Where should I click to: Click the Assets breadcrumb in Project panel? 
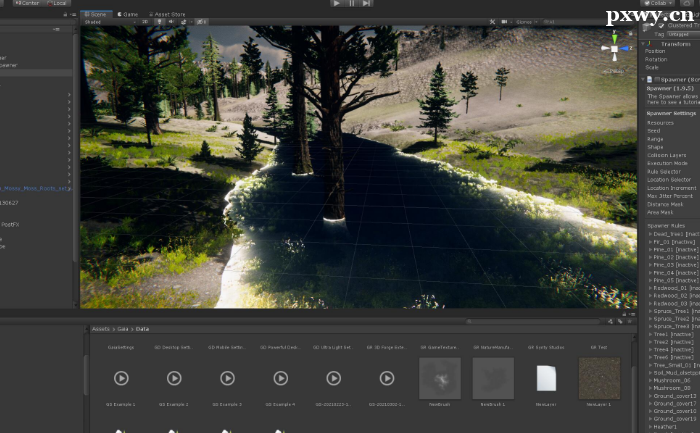(x=100, y=329)
